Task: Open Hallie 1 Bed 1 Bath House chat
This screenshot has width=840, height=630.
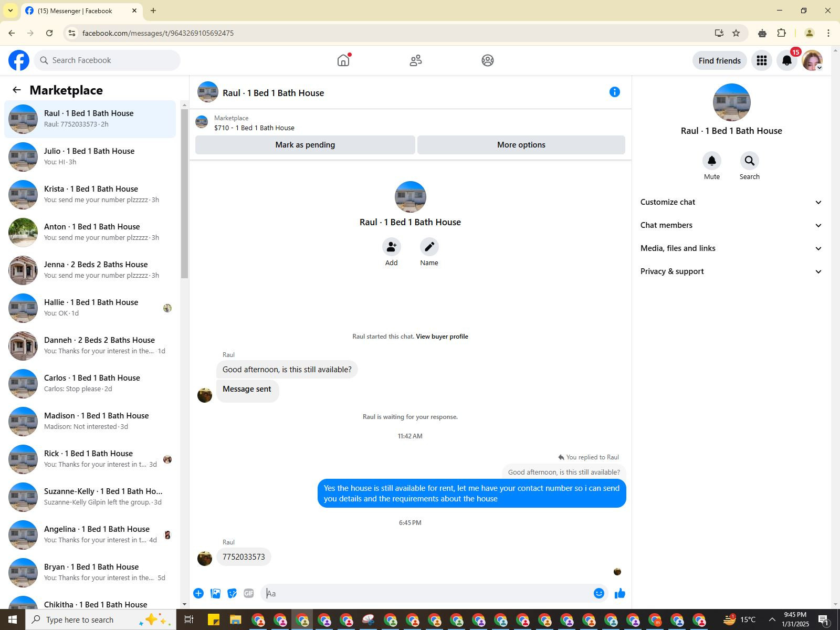Action: [90, 308]
